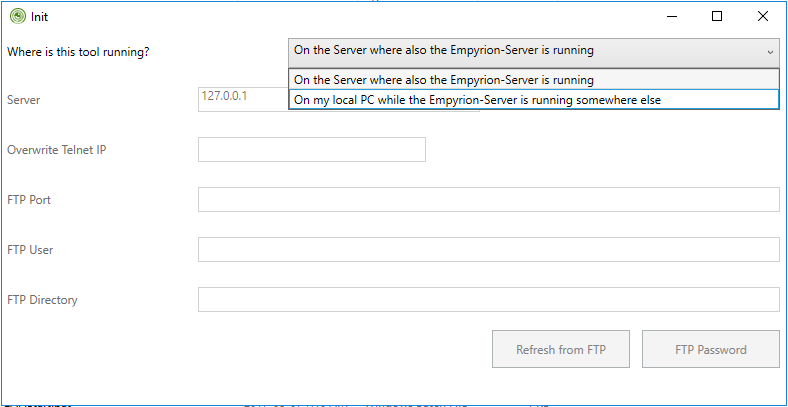Click the 'Init' window title text
This screenshot has width=788, height=407.
coord(40,16)
